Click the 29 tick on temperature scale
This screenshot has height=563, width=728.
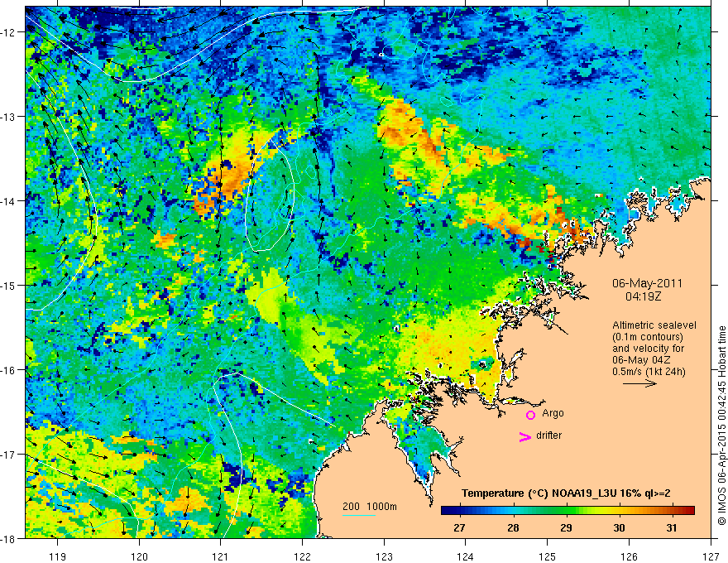(566, 528)
